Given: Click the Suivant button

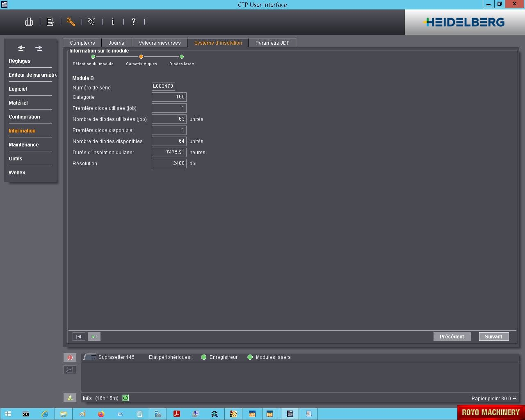Looking at the screenshot, I should click(493, 337).
